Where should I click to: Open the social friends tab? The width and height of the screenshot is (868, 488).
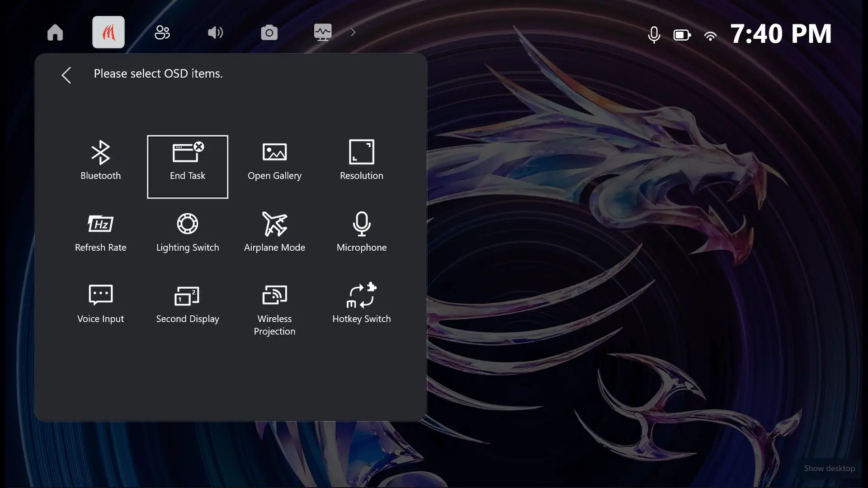162,32
